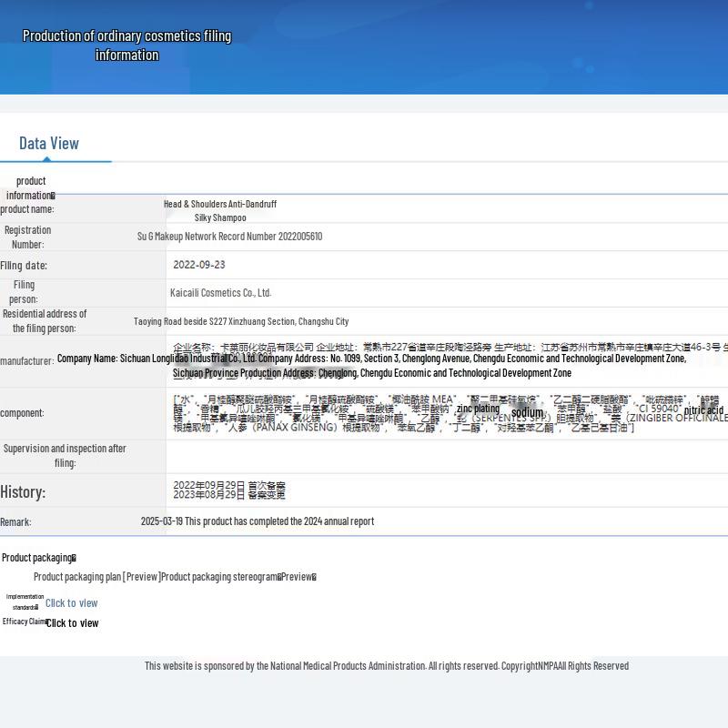Click to view Efficacy Claim
This screenshot has height=728, width=728.
click(72, 622)
